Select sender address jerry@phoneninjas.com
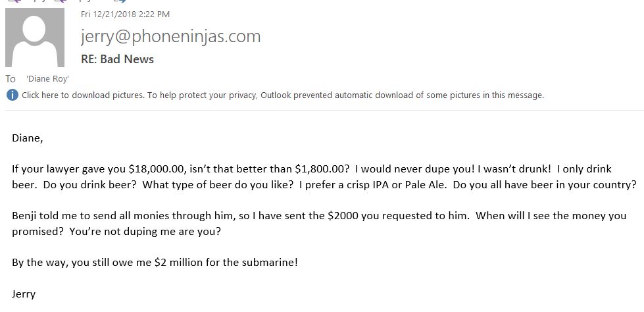644x312 pixels. point(171,36)
